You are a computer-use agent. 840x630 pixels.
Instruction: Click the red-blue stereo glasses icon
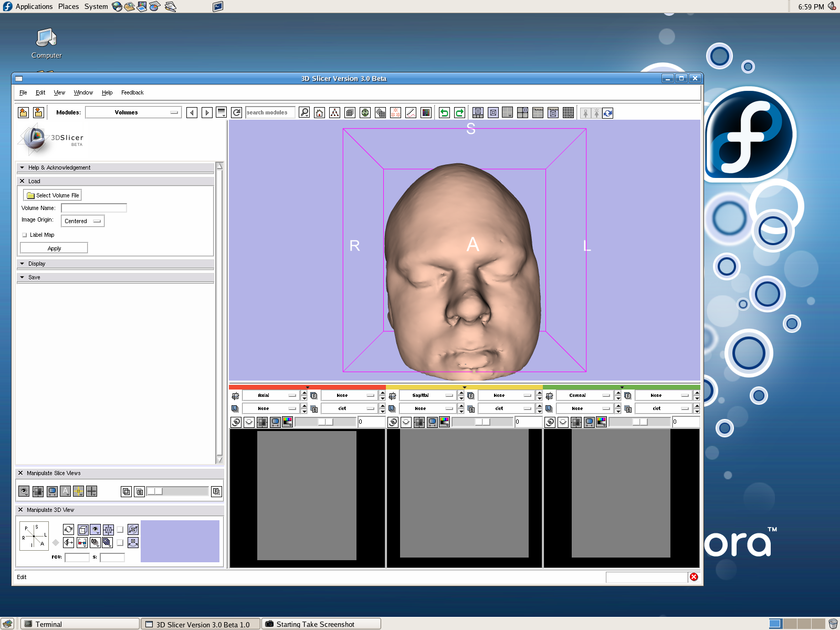click(x=82, y=542)
